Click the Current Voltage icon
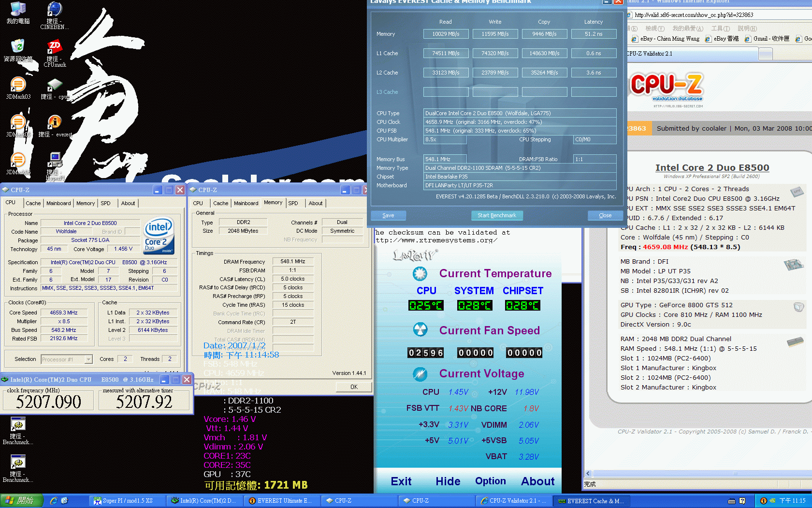The width and height of the screenshot is (812, 508). pyautogui.click(x=420, y=374)
